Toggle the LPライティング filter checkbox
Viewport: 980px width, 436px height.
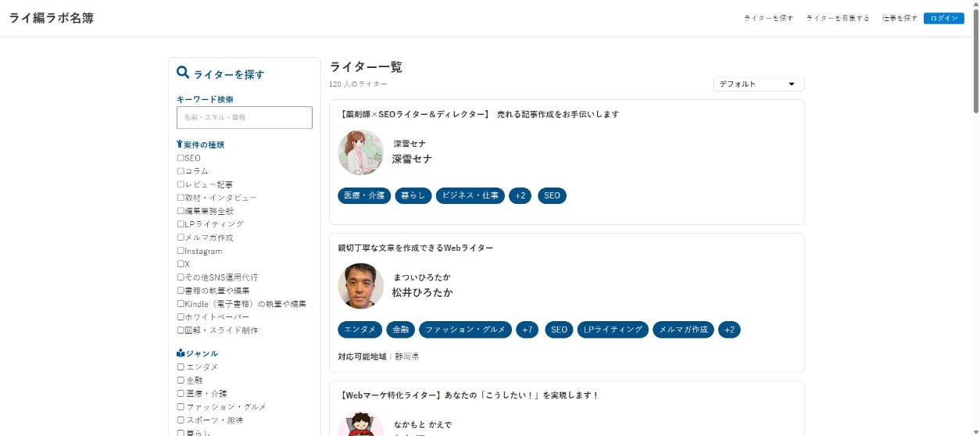pos(181,224)
